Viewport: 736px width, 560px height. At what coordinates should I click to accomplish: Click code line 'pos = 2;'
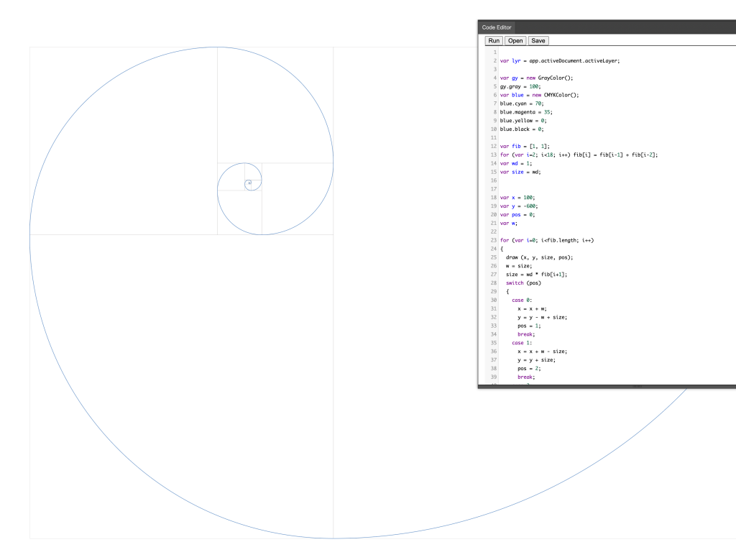coord(529,369)
